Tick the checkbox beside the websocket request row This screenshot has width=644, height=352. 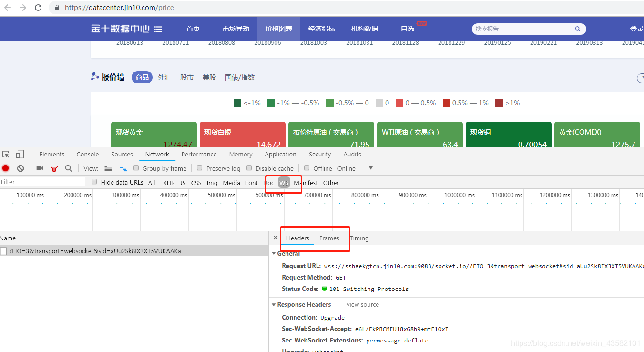coord(4,251)
